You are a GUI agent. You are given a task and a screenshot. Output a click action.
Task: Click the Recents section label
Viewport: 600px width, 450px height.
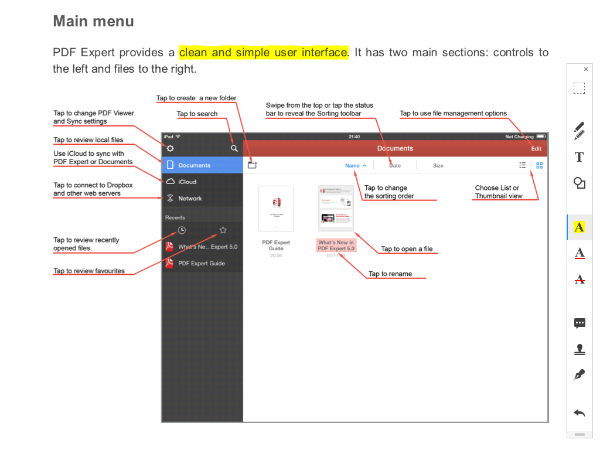pos(175,217)
